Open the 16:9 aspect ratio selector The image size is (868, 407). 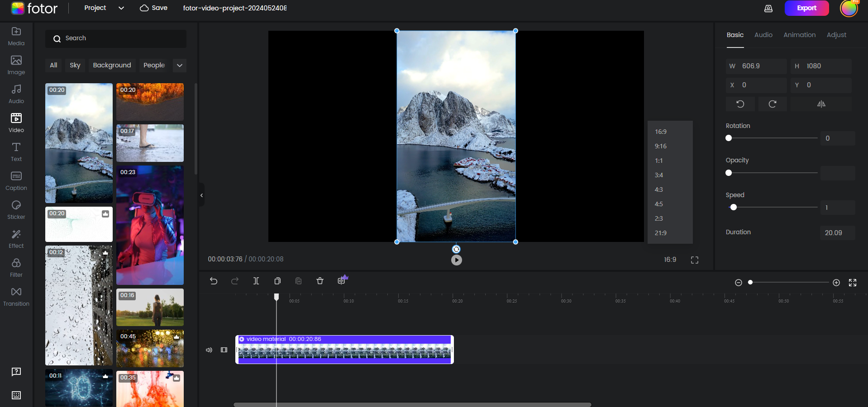click(x=670, y=260)
